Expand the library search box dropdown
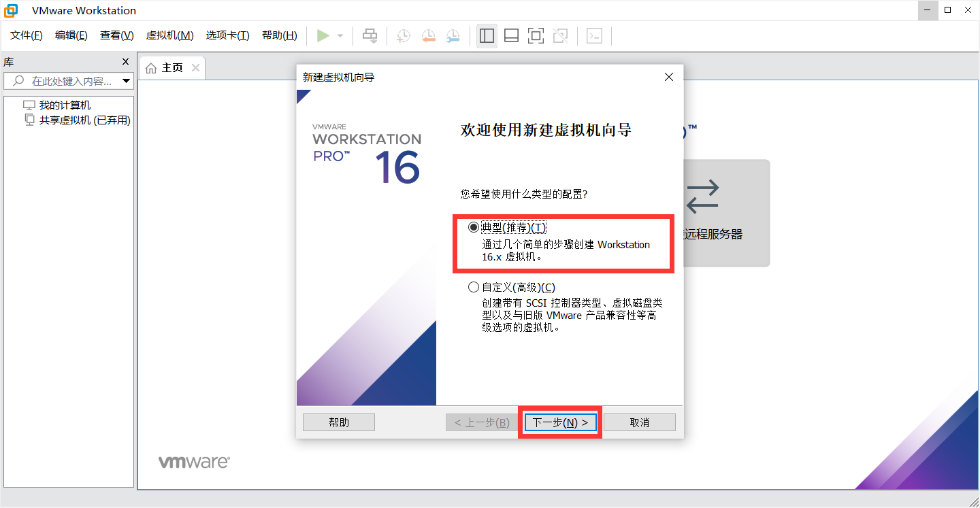Image resolution: width=980 pixels, height=508 pixels. [x=127, y=80]
